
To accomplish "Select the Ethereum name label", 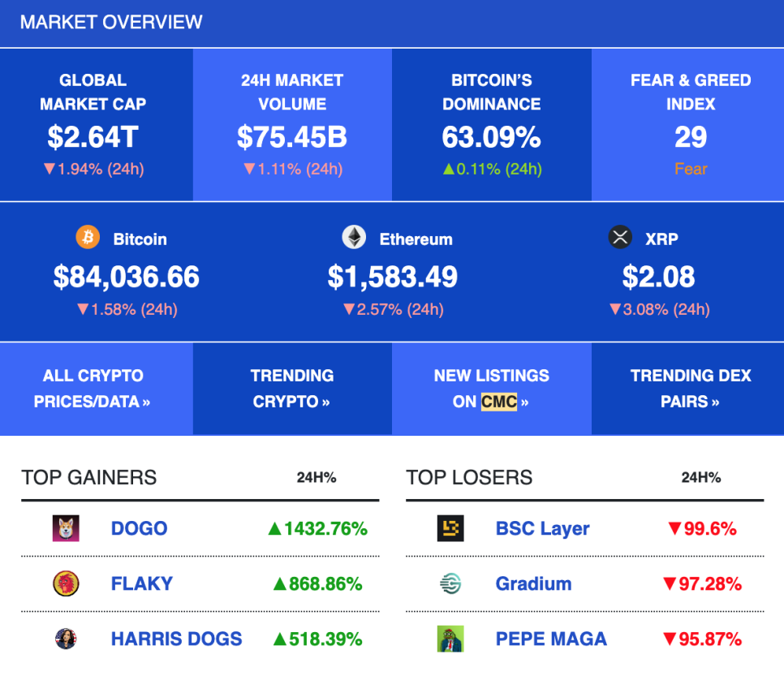I will (x=416, y=239).
